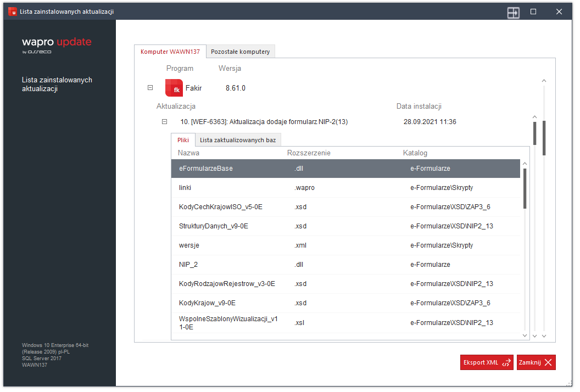
Task: Click the Zamknij button
Action: point(536,362)
